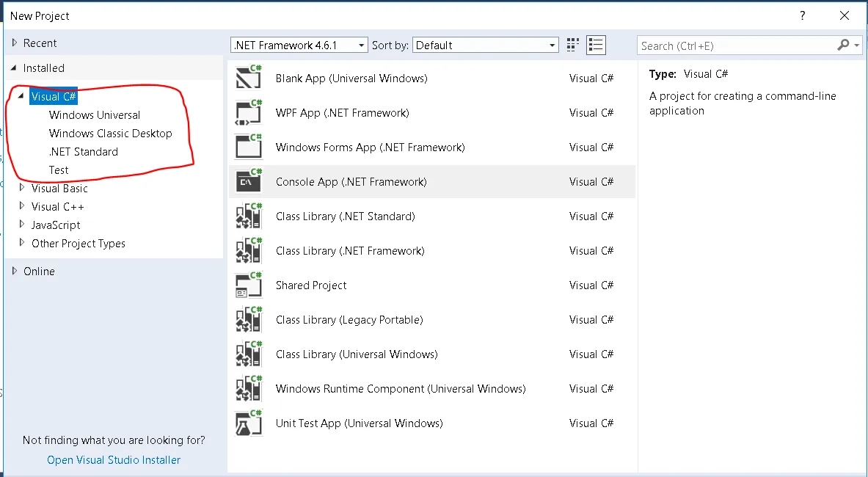Select Shared Project template name
Viewport: 868px width, 477px height.
[311, 285]
